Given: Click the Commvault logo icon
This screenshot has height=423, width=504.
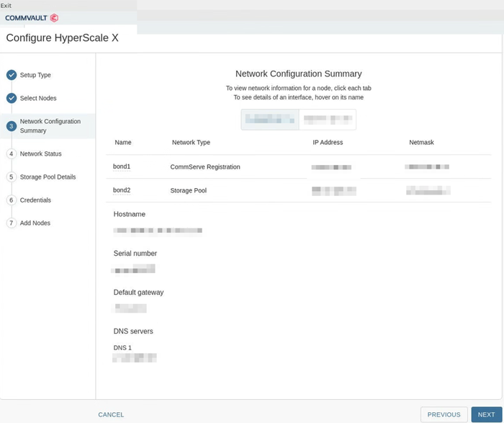Looking at the screenshot, I should 55,18.
